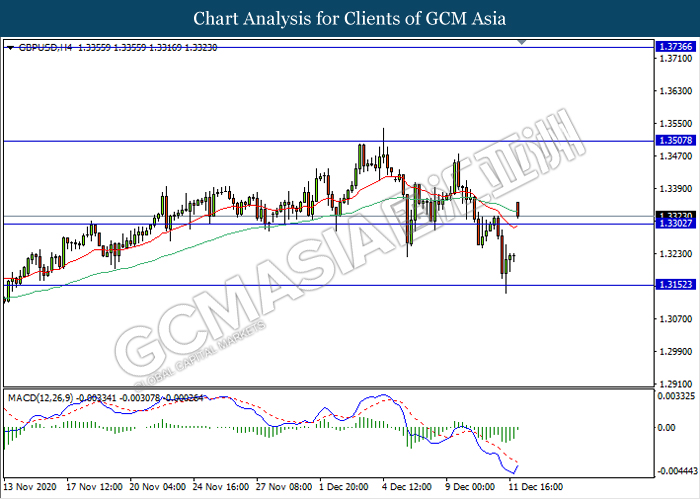
Task: Click the 1.32300 price scale value
Action: point(675,254)
